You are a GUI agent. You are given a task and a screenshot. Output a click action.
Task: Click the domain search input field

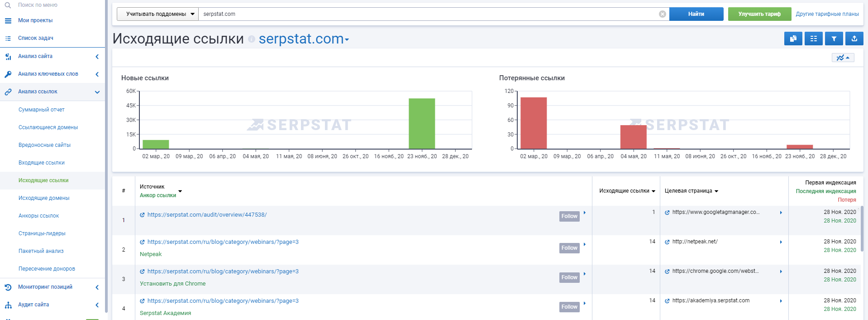434,14
